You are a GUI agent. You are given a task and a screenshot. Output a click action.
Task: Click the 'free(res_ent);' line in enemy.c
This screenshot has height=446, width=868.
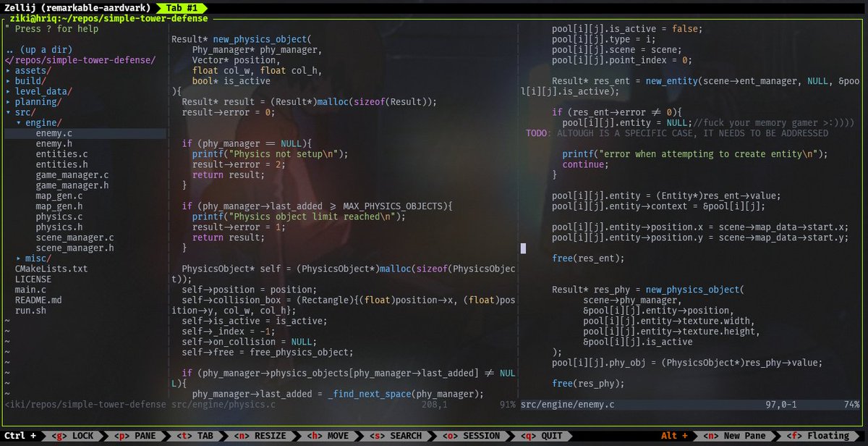(x=588, y=258)
